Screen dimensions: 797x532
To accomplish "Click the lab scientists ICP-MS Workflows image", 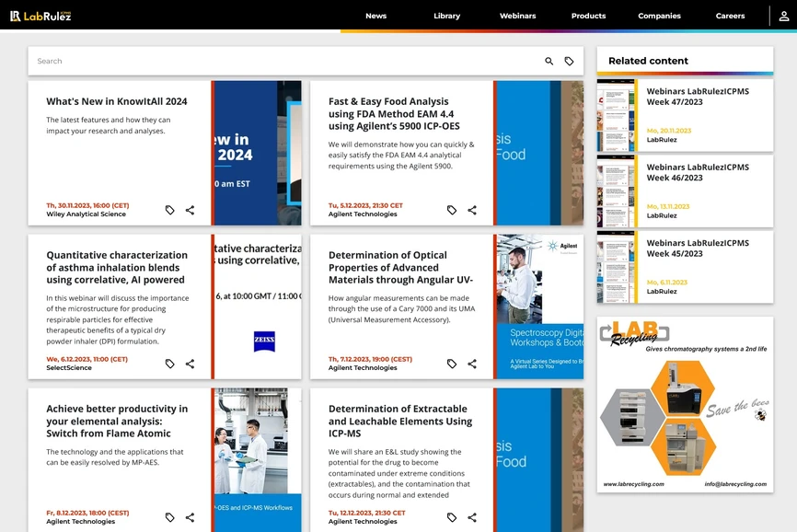I will tap(257, 460).
